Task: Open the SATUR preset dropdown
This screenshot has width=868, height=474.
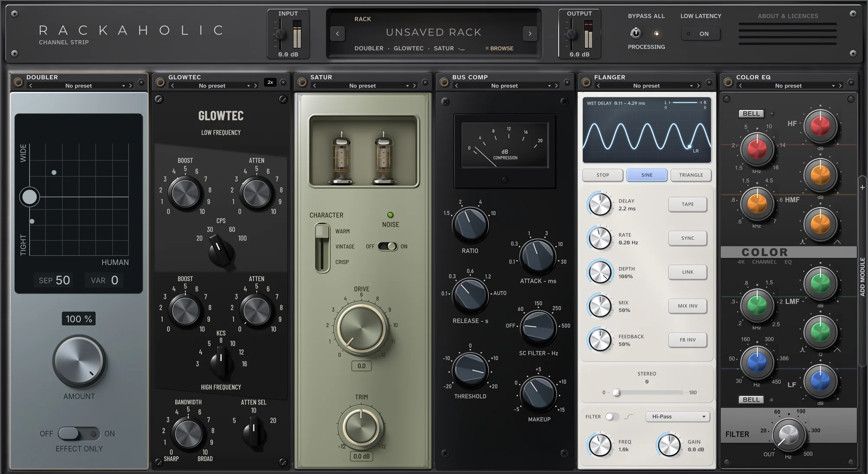Action: click(x=362, y=86)
